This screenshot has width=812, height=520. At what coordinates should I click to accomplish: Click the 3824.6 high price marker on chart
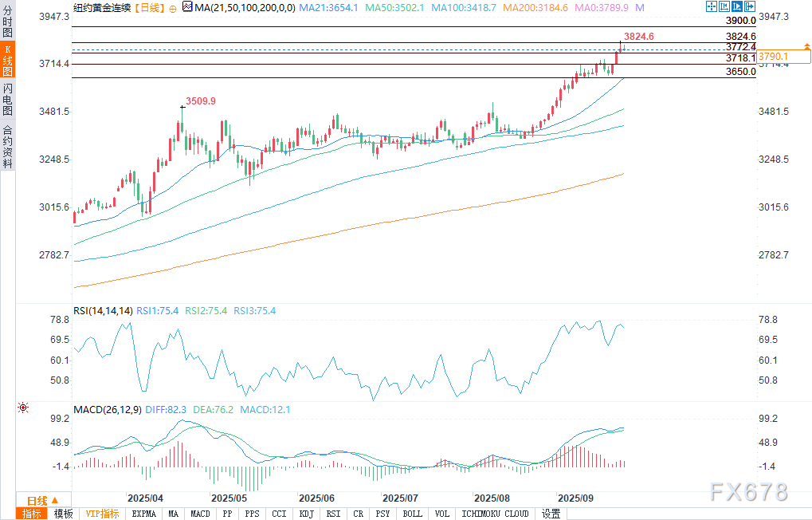(x=639, y=36)
